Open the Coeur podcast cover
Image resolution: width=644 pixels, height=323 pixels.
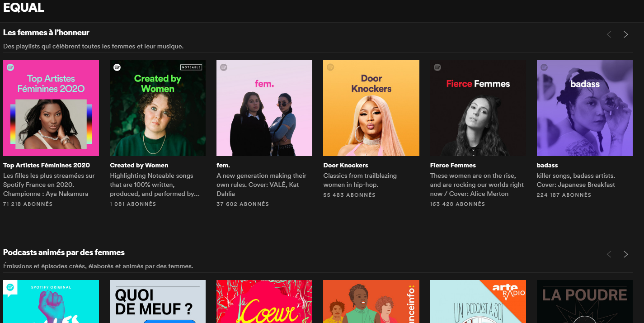pyautogui.click(x=264, y=301)
